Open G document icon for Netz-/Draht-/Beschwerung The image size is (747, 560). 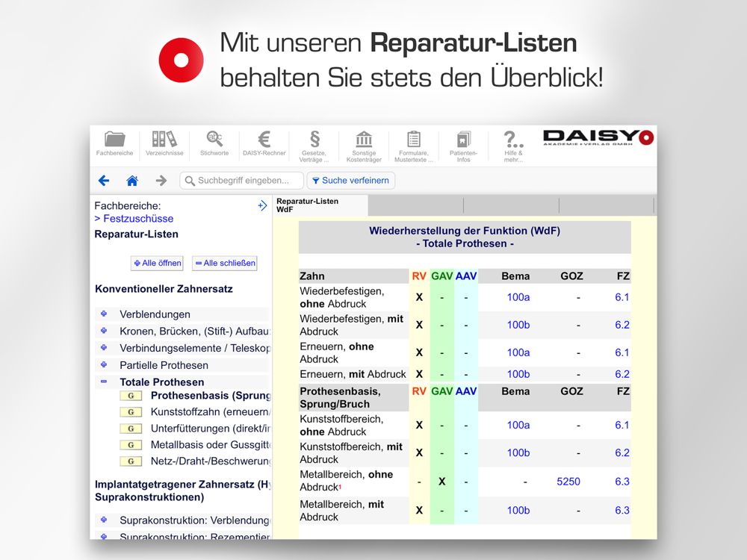click(x=131, y=461)
